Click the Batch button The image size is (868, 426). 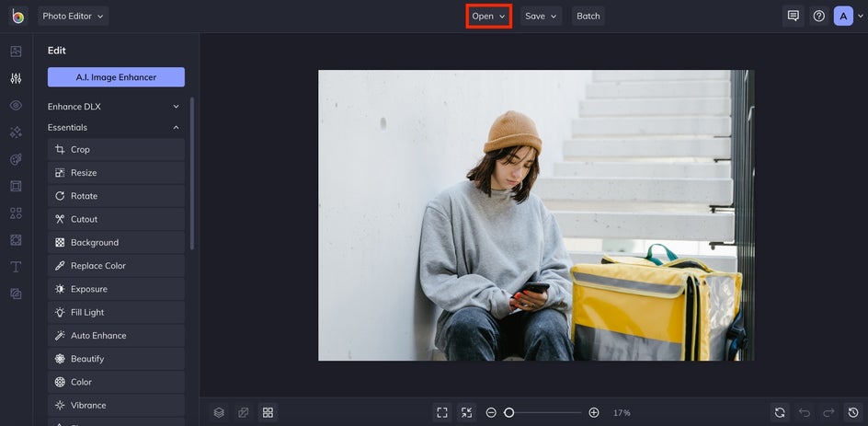point(588,16)
